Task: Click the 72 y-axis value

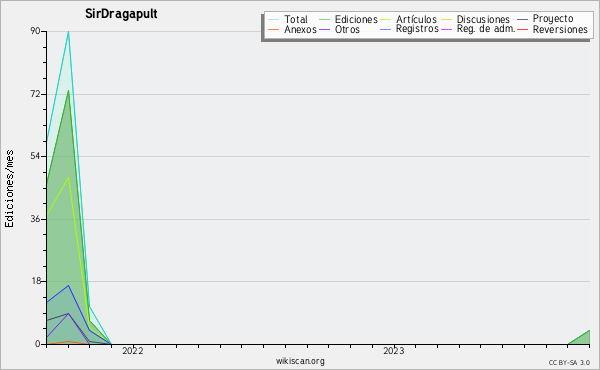Action: (x=36, y=94)
